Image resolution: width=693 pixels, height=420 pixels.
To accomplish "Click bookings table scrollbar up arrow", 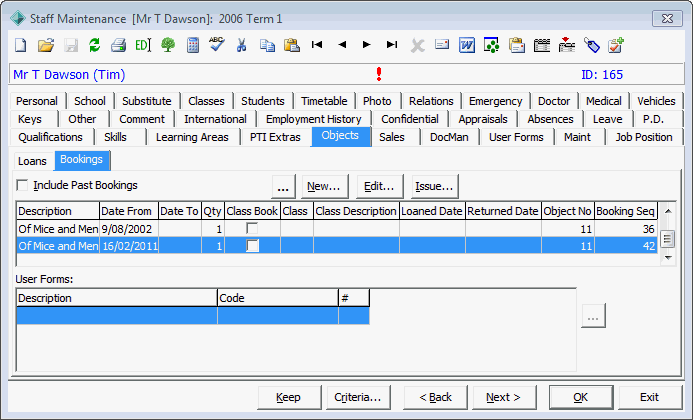I will [668, 211].
